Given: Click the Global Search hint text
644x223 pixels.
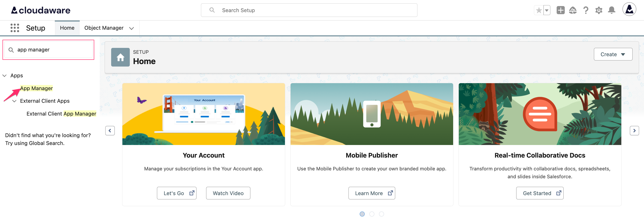Looking at the screenshot, I should point(48,139).
